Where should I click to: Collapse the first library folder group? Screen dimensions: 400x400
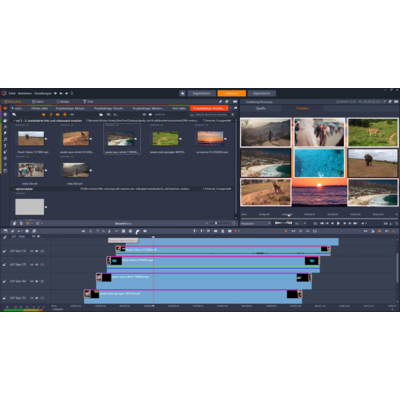click(14, 121)
